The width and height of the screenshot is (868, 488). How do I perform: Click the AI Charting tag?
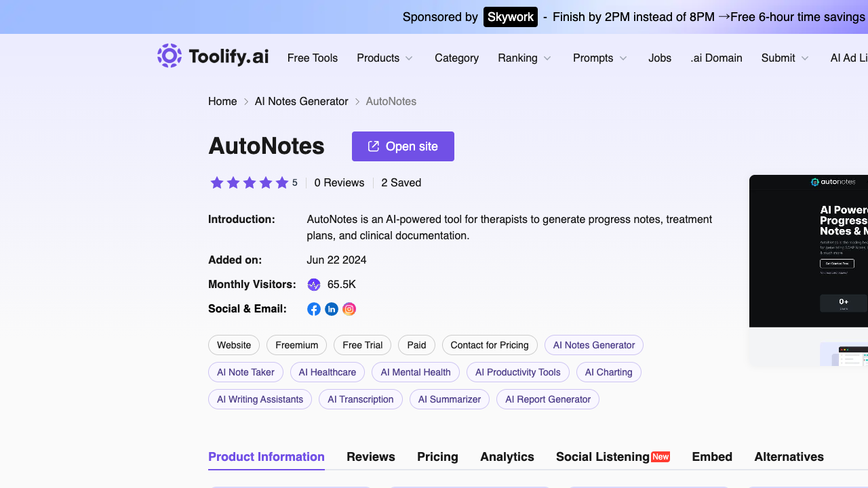pos(609,372)
